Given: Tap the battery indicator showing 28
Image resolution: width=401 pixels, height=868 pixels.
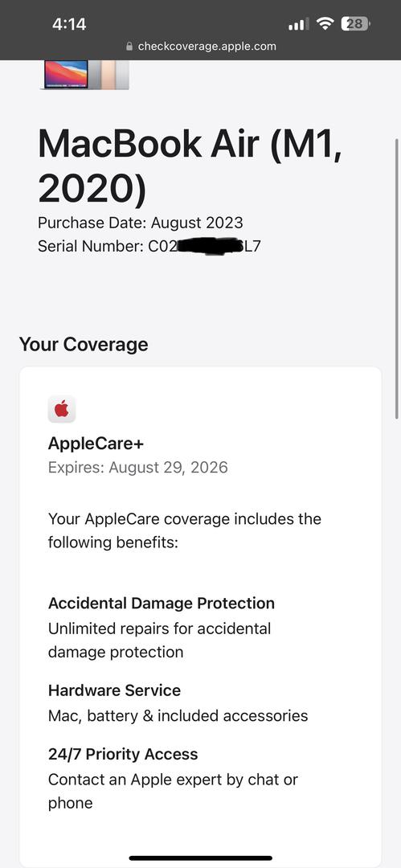Looking at the screenshot, I should [355, 24].
